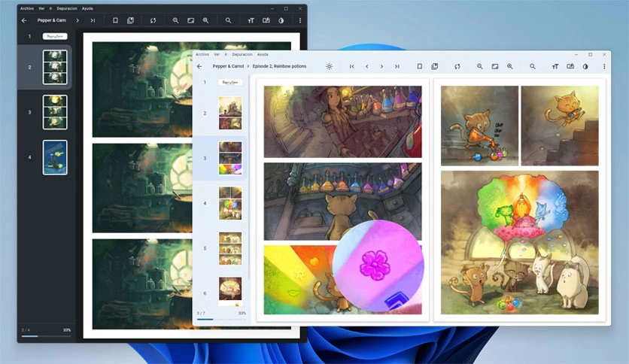Go back using arrow in light window
Screen dimensions: 629x364
(199, 66)
